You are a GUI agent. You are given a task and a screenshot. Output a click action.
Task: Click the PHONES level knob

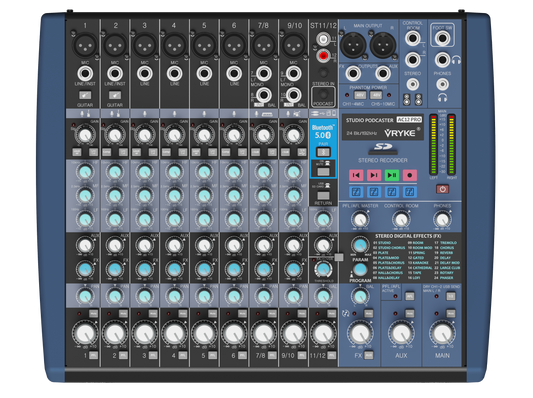pyautogui.click(x=442, y=220)
